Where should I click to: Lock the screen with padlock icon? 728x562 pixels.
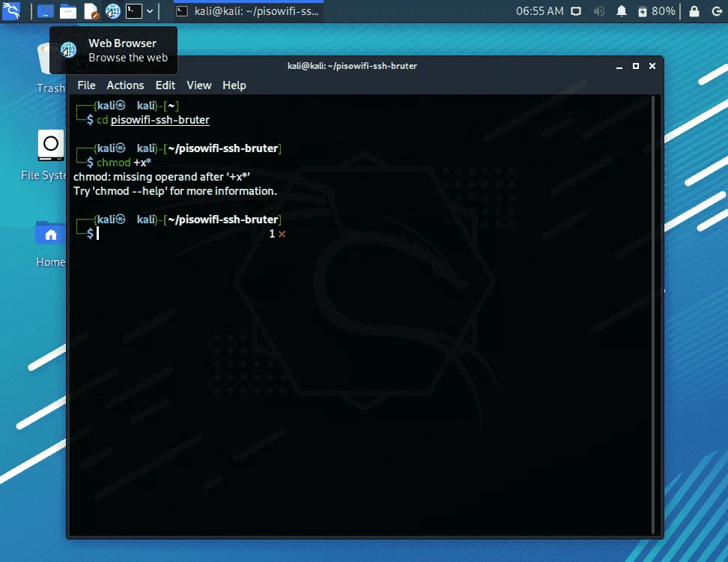(x=694, y=11)
